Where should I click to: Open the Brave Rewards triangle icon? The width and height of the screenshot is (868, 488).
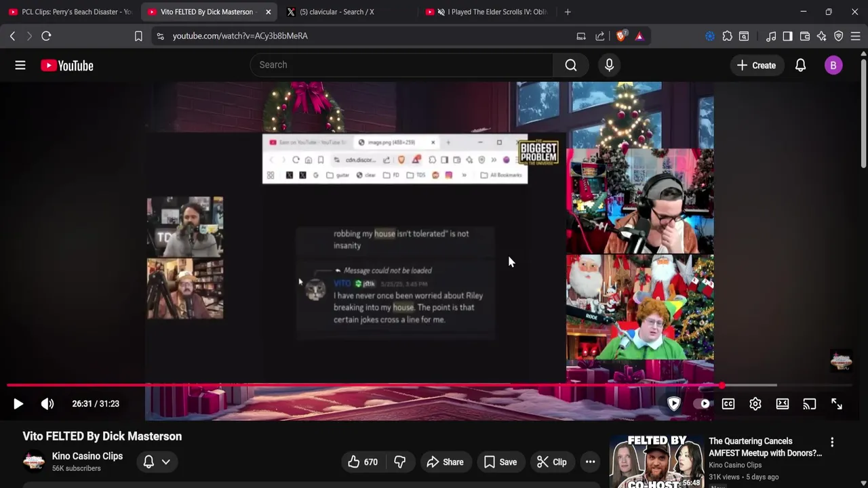pos(639,36)
